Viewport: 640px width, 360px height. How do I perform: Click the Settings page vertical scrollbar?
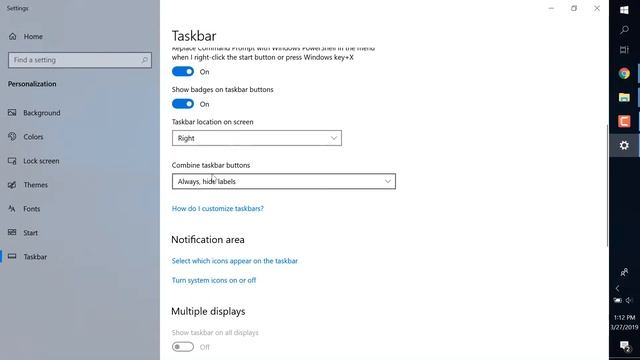coord(607,185)
